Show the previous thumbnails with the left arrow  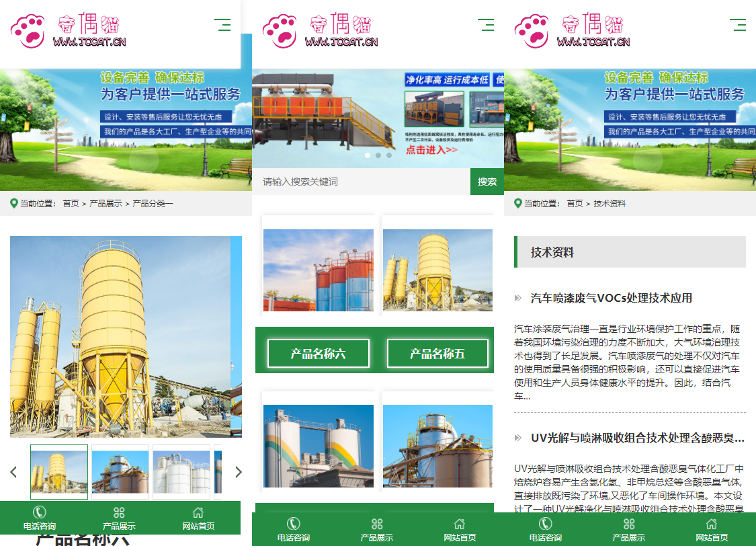click(x=13, y=472)
